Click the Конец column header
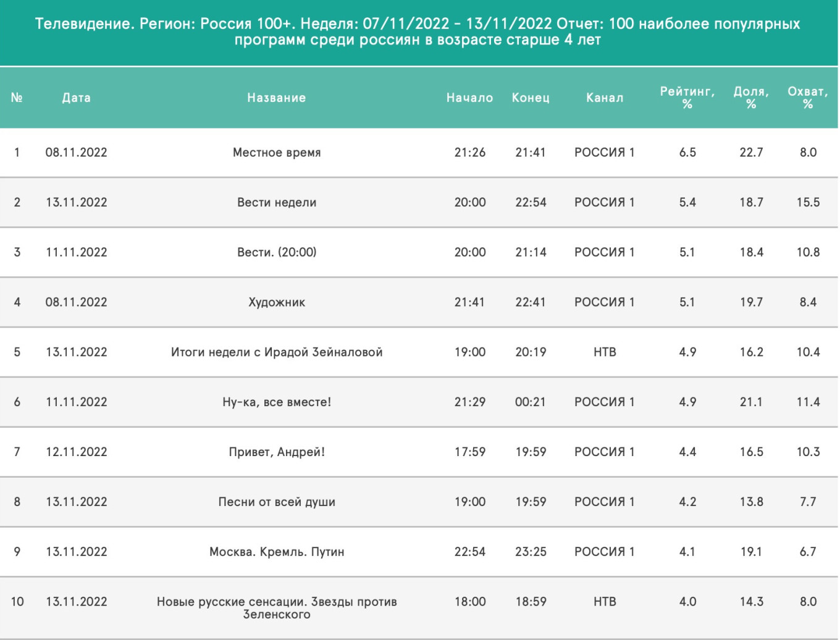The width and height of the screenshot is (840, 640). (531, 98)
